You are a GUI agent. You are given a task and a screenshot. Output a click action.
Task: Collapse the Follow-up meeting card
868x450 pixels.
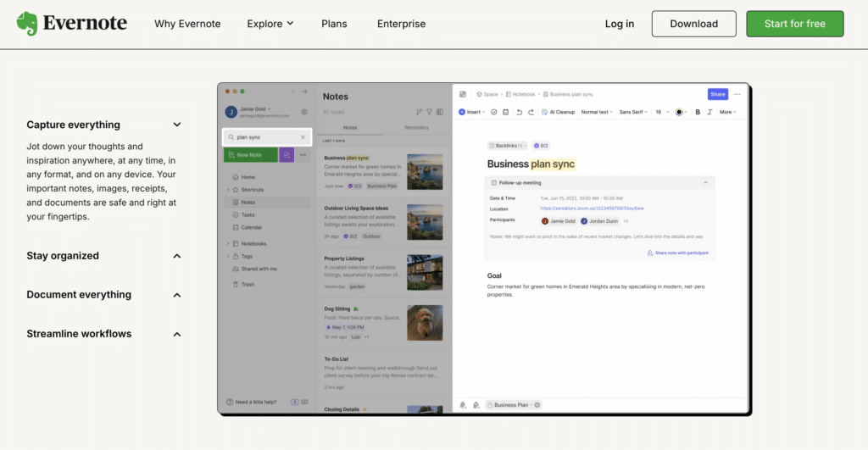coord(705,183)
